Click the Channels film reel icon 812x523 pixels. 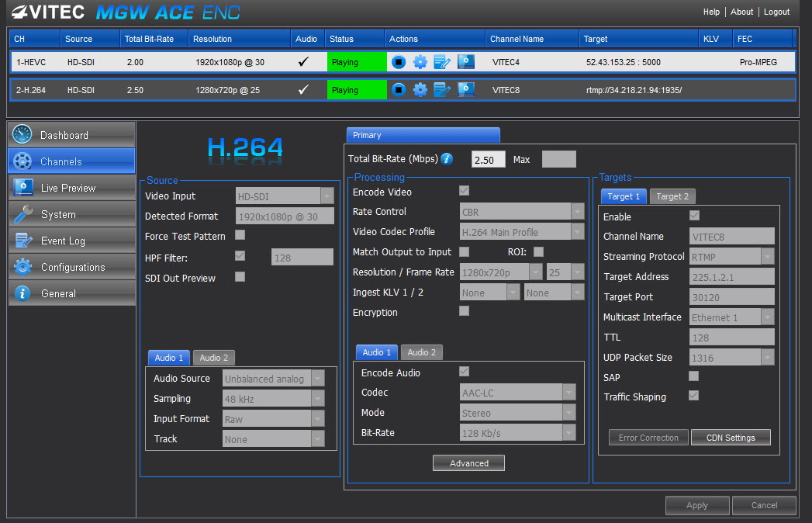point(22,161)
